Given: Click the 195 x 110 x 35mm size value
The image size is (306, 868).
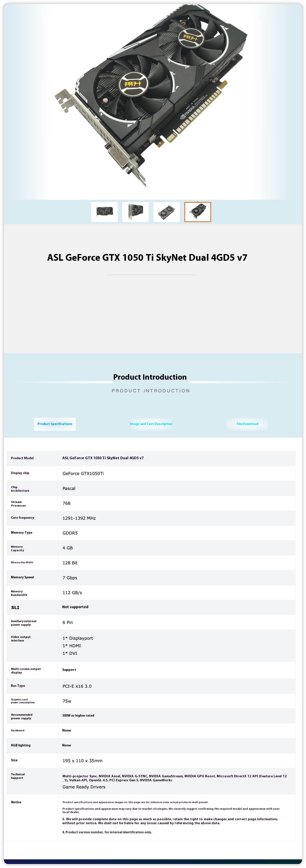Looking at the screenshot, I should [82, 760].
